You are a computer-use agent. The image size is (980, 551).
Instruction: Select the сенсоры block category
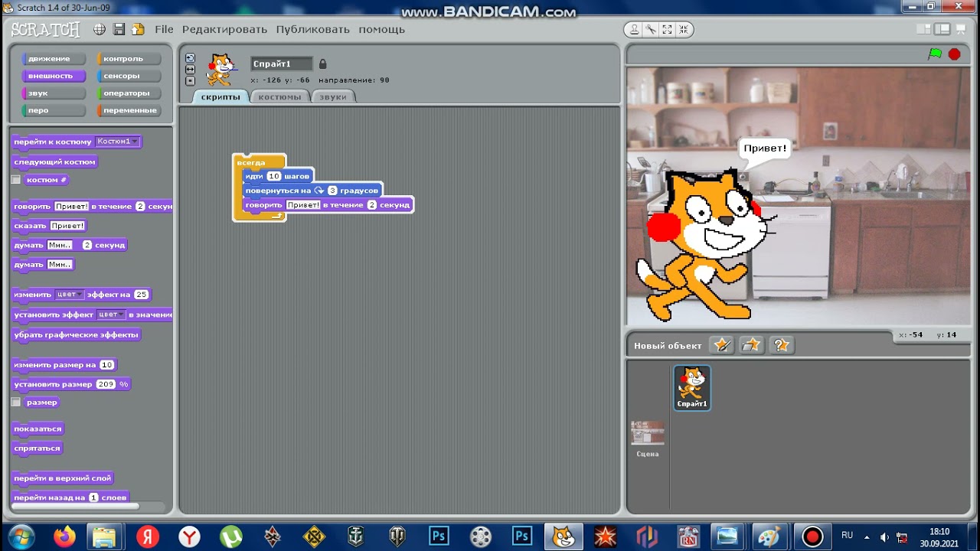click(129, 76)
